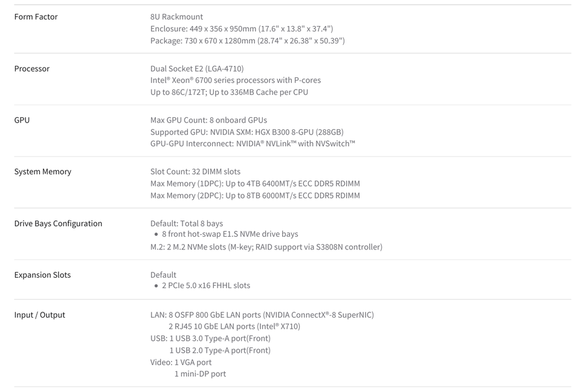Image resolution: width=580 pixels, height=392 pixels.
Task: Click the Drive Bays Configuration label
Action: [58, 223]
